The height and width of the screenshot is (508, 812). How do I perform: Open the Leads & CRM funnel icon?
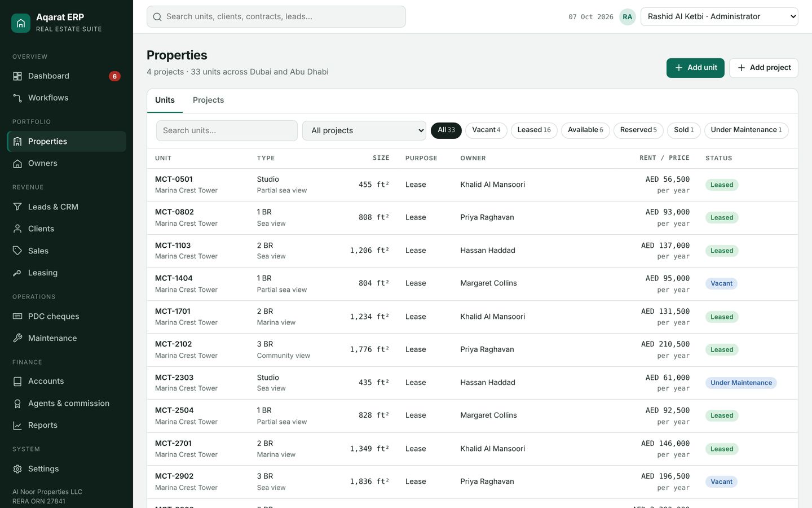(17, 207)
